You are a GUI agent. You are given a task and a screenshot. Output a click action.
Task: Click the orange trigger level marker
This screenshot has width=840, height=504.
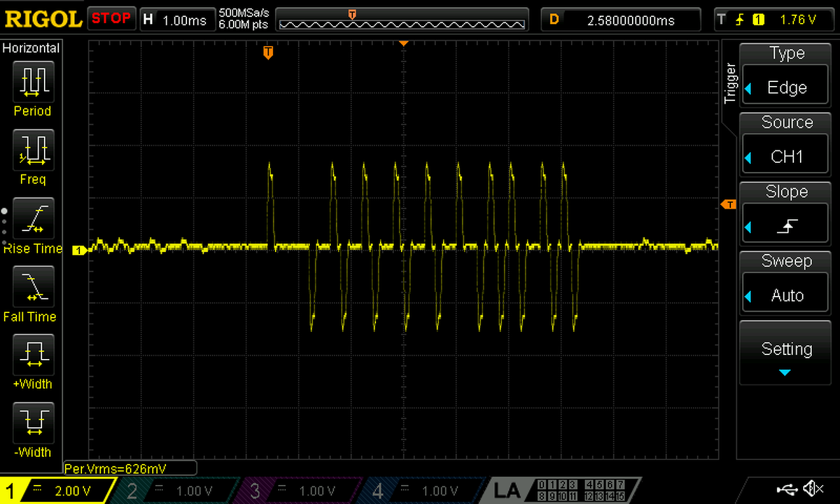pyautogui.click(x=728, y=205)
